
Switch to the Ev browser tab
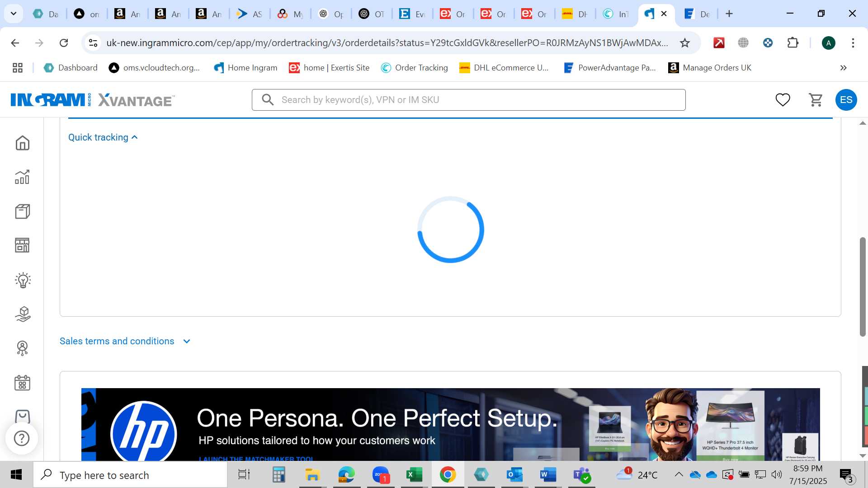412,14
